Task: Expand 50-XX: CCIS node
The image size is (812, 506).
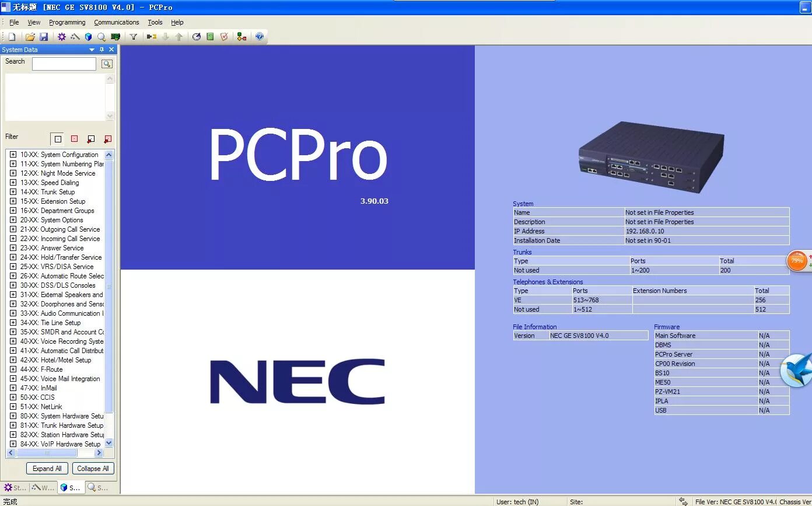Action: coord(13,397)
